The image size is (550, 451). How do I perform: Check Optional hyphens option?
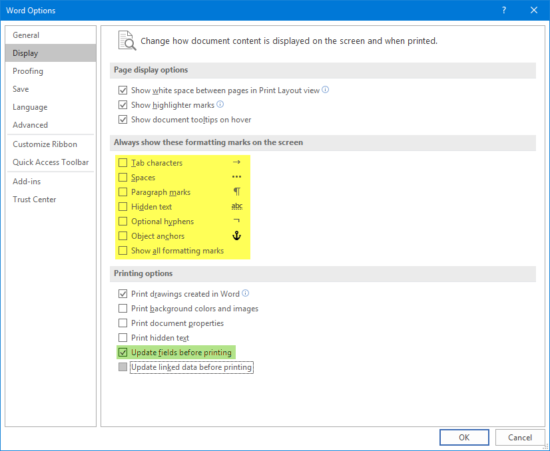[x=122, y=221]
